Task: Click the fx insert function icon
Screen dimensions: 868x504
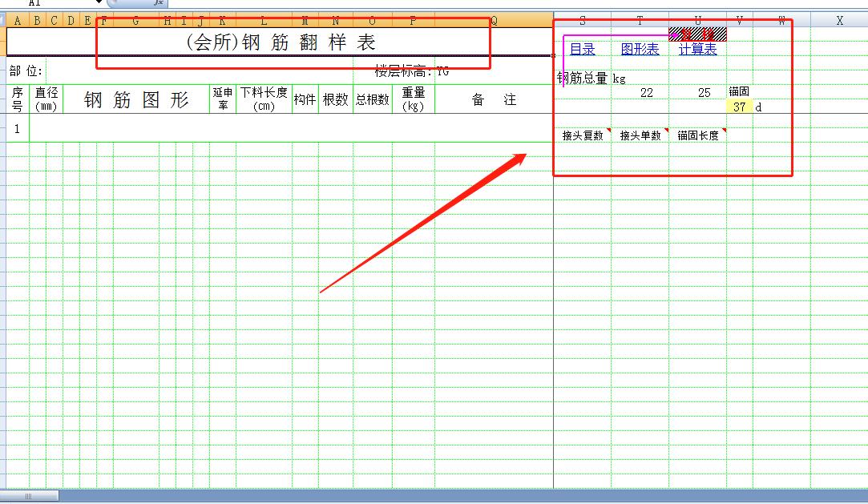Action: point(159,3)
